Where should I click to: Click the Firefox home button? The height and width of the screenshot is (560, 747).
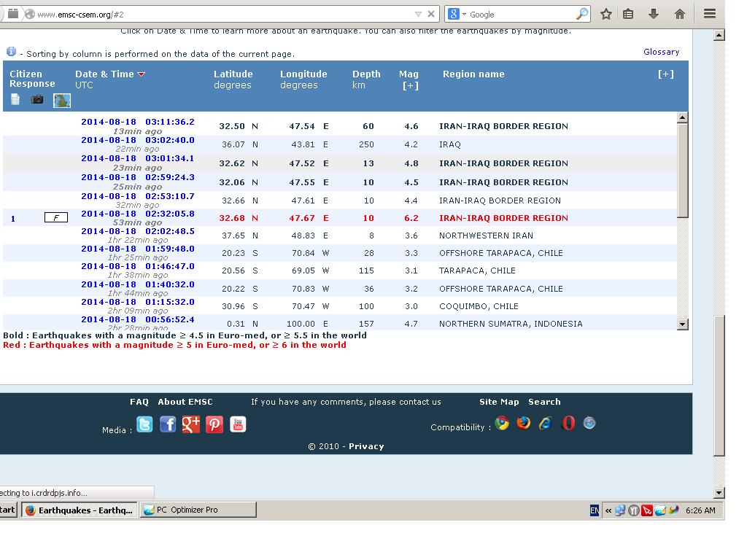click(680, 14)
